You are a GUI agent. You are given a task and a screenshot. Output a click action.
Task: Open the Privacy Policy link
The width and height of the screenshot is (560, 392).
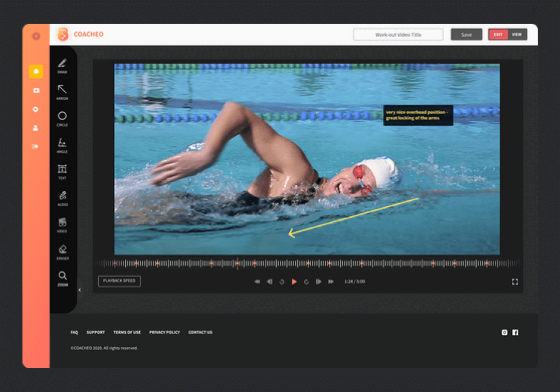click(x=165, y=333)
